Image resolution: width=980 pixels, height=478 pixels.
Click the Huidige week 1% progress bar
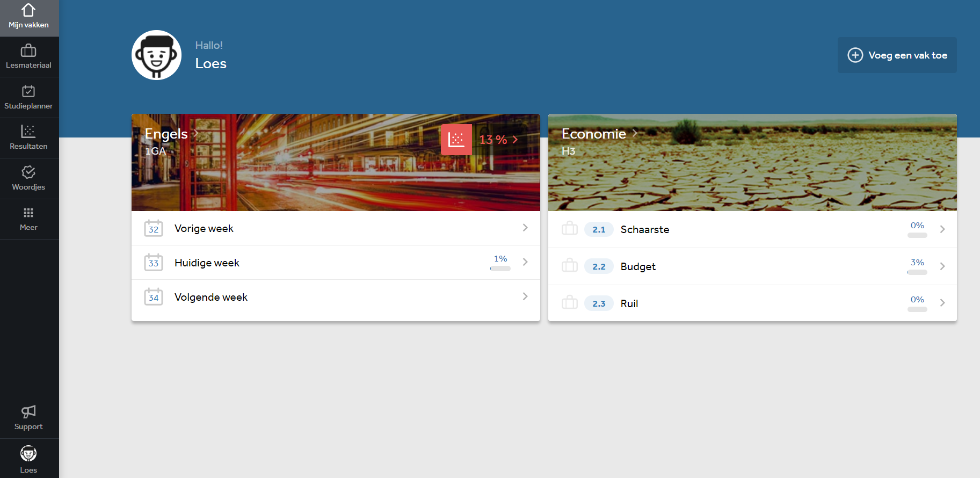pos(500,269)
